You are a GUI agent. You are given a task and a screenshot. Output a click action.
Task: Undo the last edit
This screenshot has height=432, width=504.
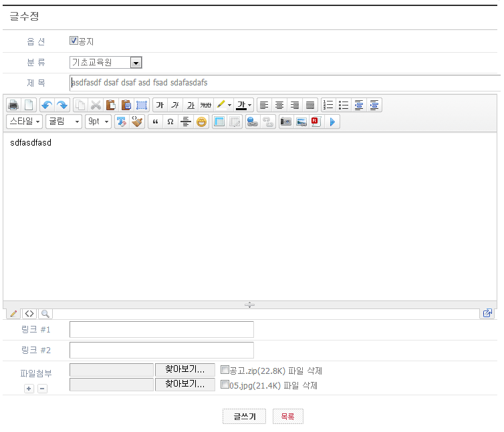click(x=46, y=105)
